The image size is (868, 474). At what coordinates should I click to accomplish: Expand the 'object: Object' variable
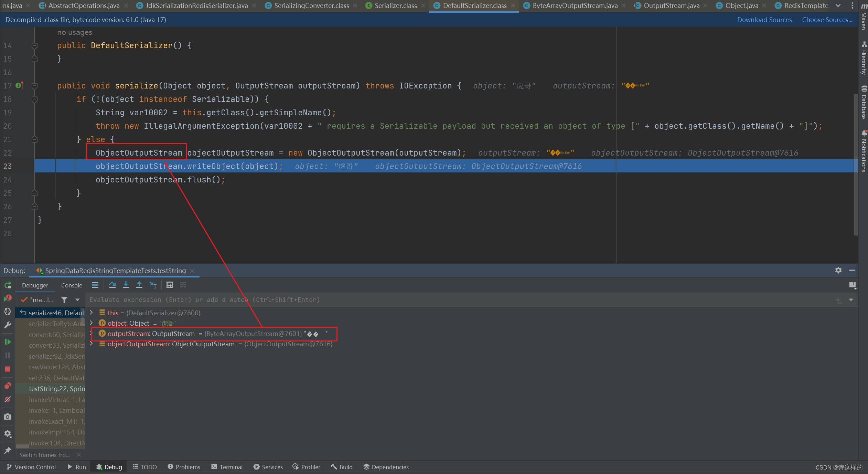[x=92, y=323]
